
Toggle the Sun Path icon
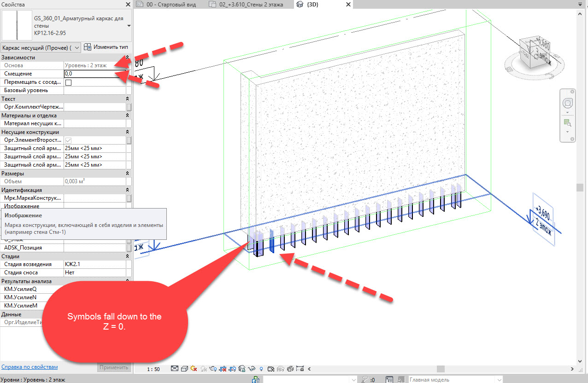point(194,369)
